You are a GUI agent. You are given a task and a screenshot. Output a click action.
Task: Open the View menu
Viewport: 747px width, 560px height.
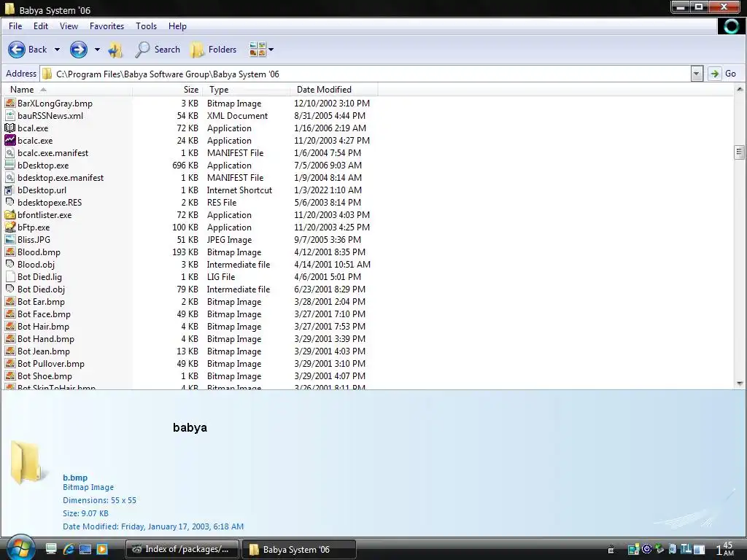[69, 26]
